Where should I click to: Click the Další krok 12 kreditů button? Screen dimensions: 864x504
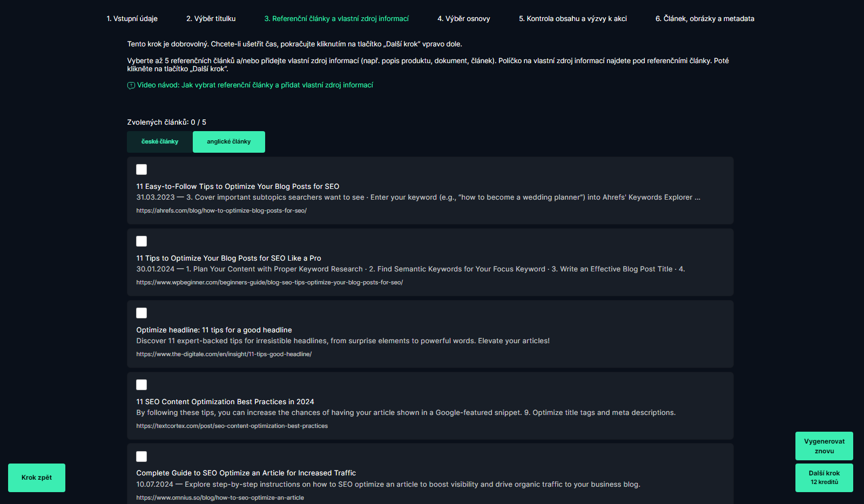824,478
